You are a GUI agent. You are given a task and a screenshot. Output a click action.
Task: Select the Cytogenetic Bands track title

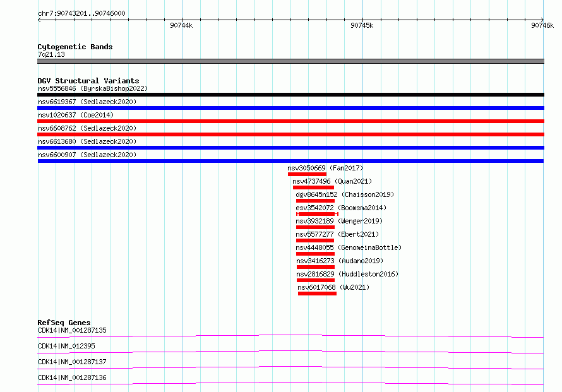tap(75, 47)
